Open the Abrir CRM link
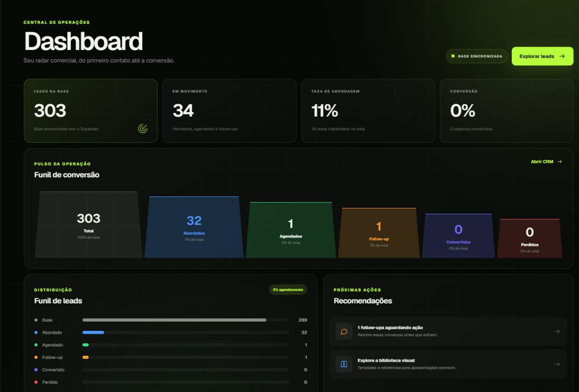579x392 pixels. point(546,161)
